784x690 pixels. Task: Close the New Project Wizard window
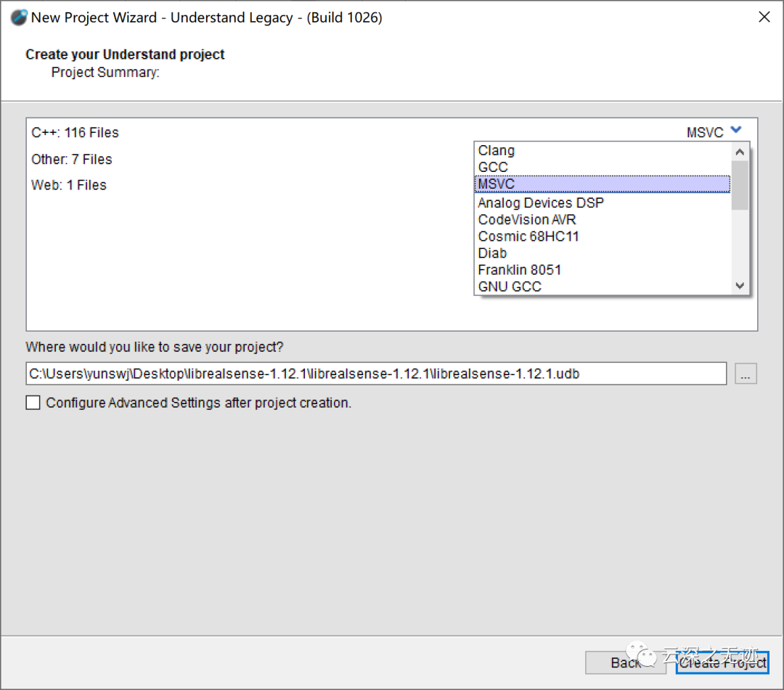(764, 17)
